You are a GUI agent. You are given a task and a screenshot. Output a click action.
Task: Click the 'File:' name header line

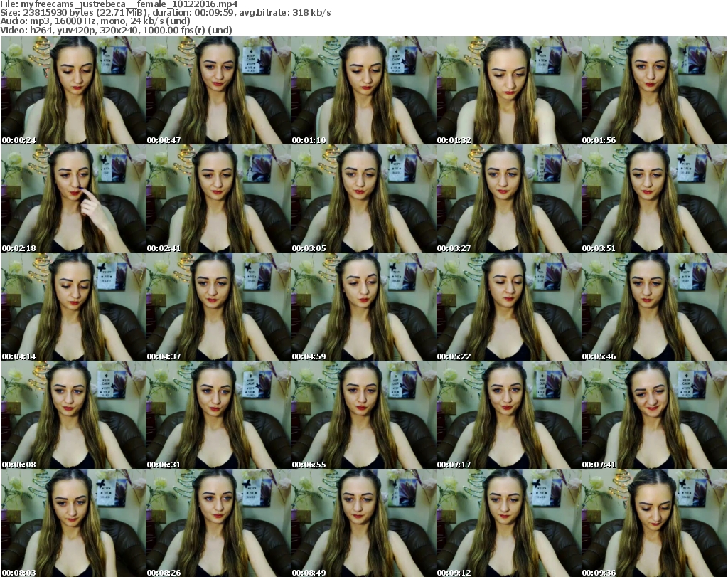coord(119,4)
